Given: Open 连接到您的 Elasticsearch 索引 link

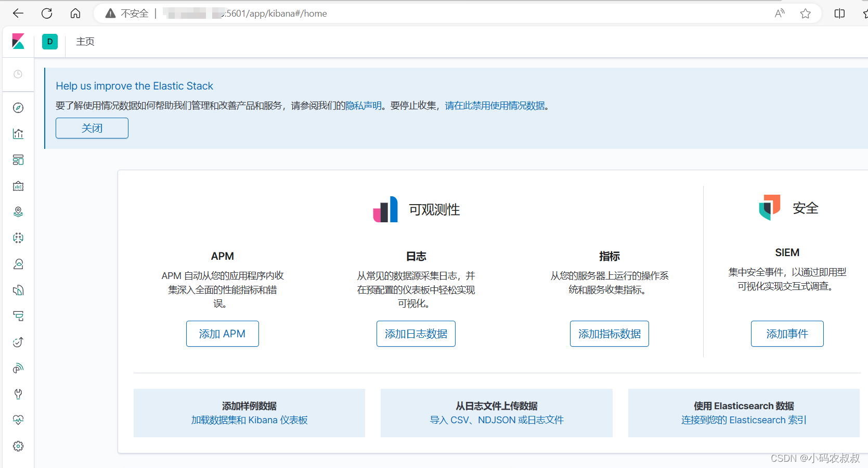Looking at the screenshot, I should tap(744, 420).
